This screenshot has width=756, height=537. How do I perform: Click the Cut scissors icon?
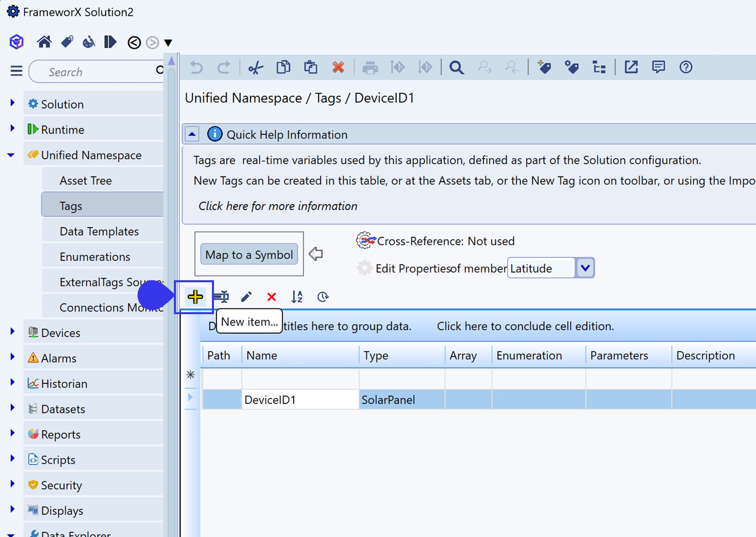coord(256,67)
